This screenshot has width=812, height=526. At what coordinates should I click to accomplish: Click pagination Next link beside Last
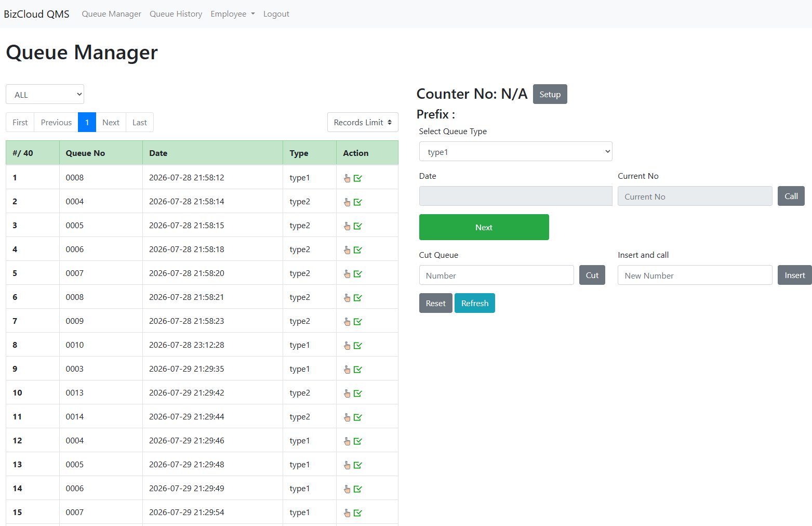[x=111, y=122]
